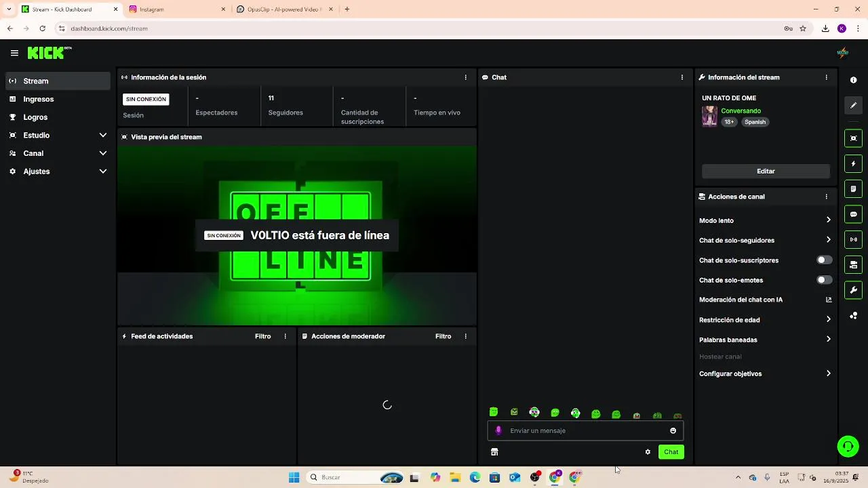Open chat settings gear icon
Image resolution: width=868 pixels, height=488 pixels.
[648, 452]
